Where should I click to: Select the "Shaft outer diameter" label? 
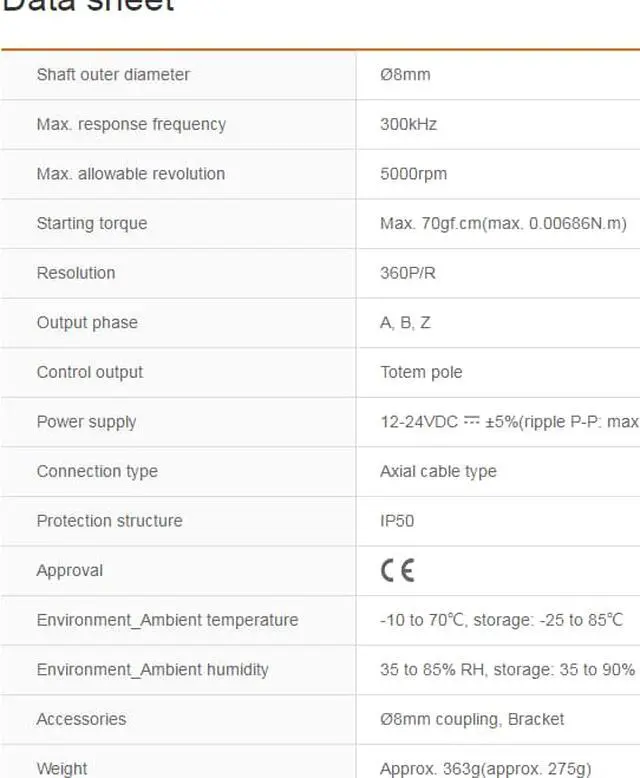[113, 74]
